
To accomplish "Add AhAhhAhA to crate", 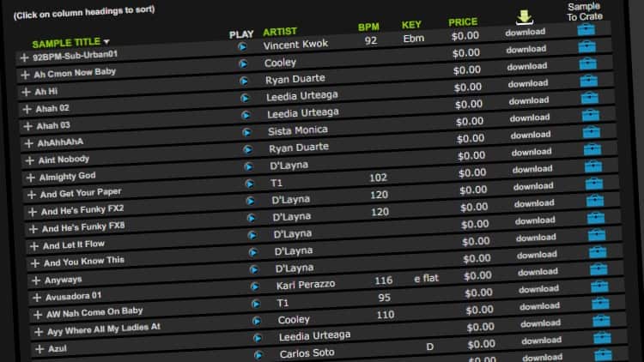I will pyautogui.click(x=591, y=114).
